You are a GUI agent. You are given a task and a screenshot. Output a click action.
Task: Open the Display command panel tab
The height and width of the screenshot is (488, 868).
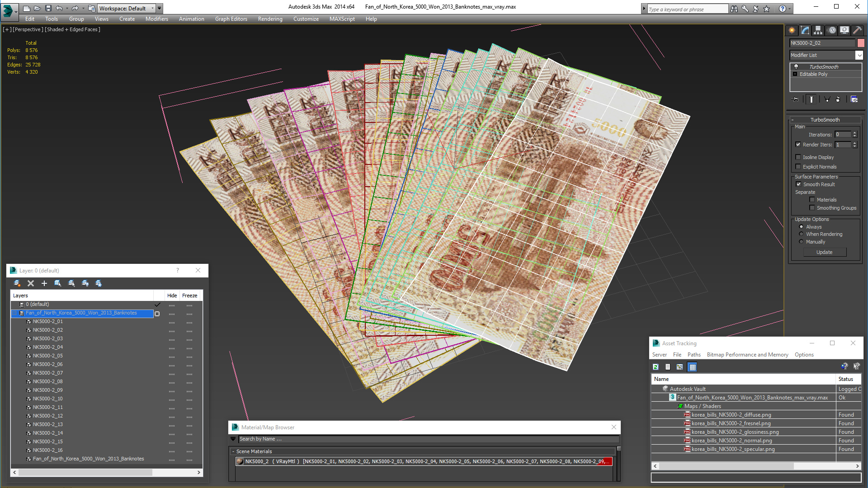[x=844, y=30]
